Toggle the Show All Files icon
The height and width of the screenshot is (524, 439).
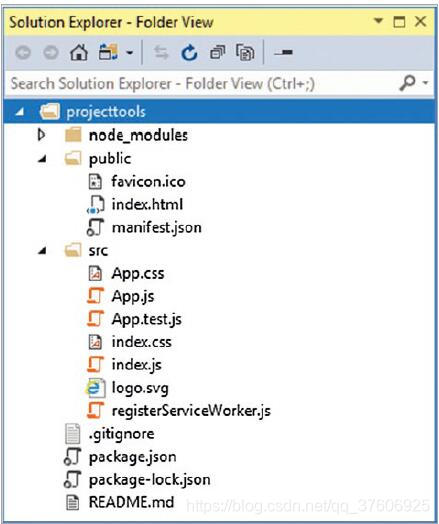point(245,52)
